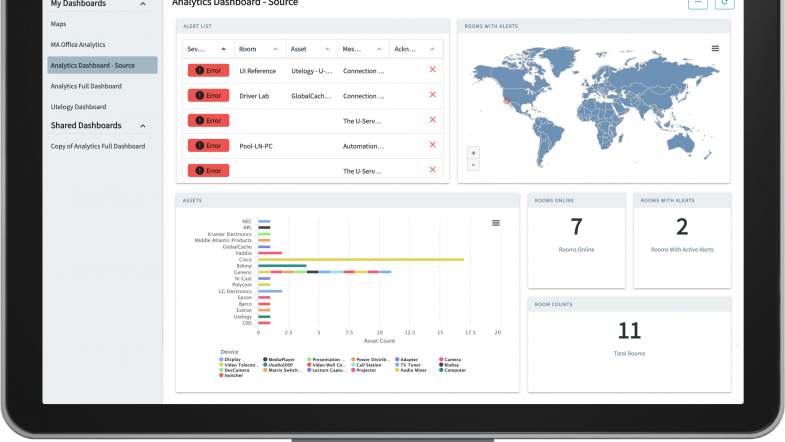The width and height of the screenshot is (785, 442).
Task: Toggle the Switcher legend entry
Action: pyautogui.click(x=231, y=375)
